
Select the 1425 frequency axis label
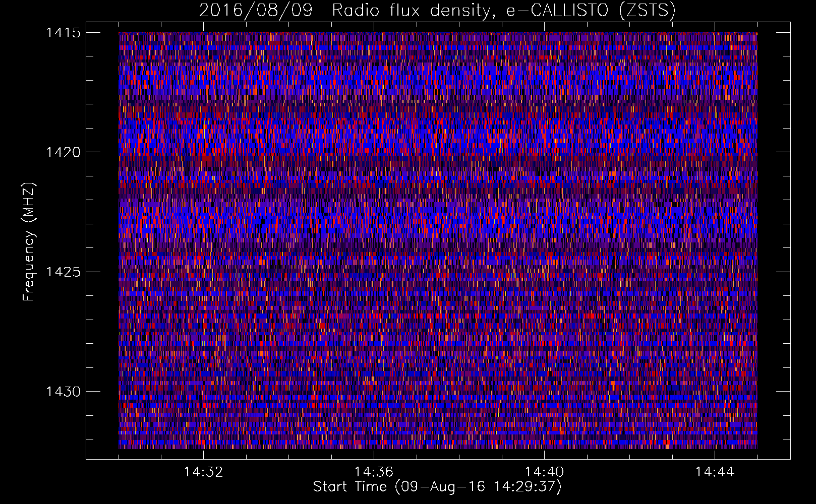tap(63, 272)
